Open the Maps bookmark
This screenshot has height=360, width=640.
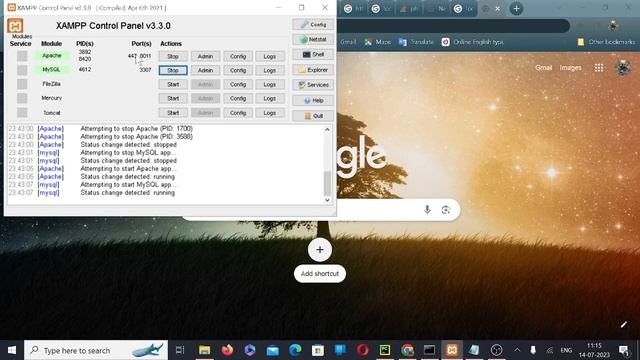[x=378, y=42]
